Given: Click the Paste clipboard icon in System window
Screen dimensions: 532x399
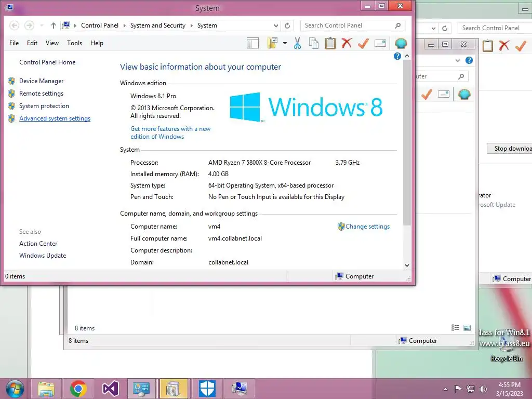Looking at the screenshot, I should tap(330, 43).
